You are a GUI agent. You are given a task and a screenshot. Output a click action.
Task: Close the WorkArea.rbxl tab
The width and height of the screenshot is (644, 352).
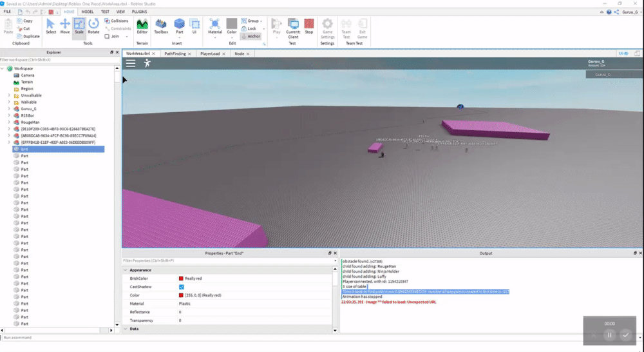pos(154,54)
